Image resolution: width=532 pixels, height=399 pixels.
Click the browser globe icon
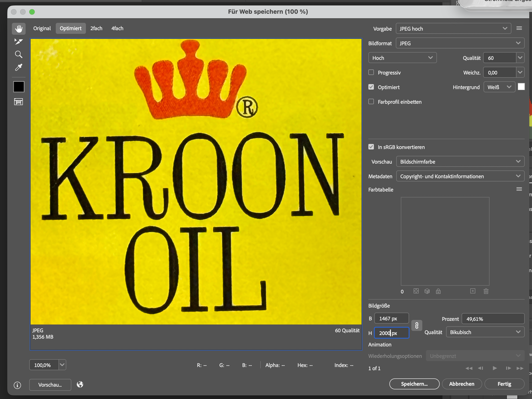pyautogui.click(x=80, y=385)
